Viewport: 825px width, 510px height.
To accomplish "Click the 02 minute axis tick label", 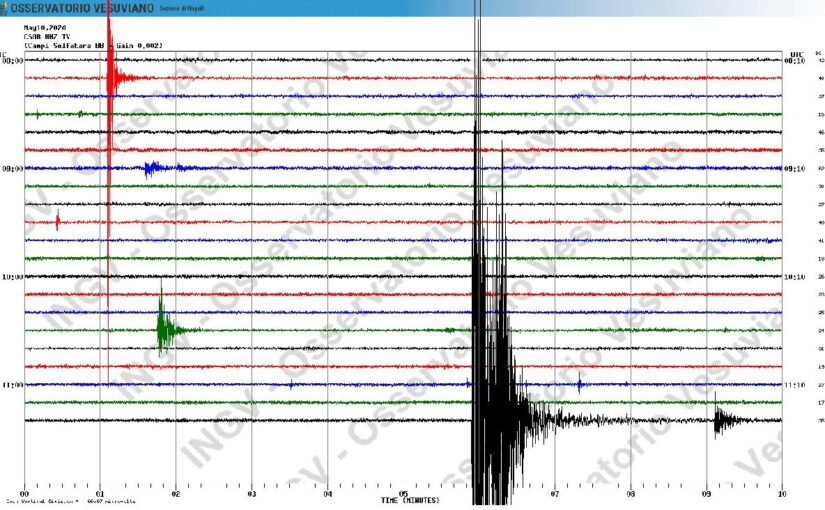I will coord(176,494).
